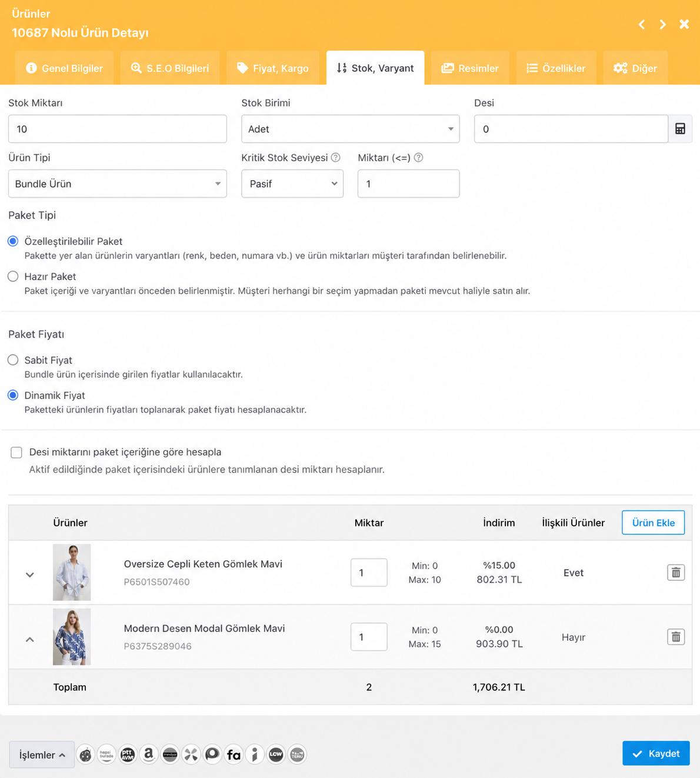Image resolution: width=700 pixels, height=778 pixels.
Task: Select Özelleştirilebilir Paket package type
Action: (13, 241)
